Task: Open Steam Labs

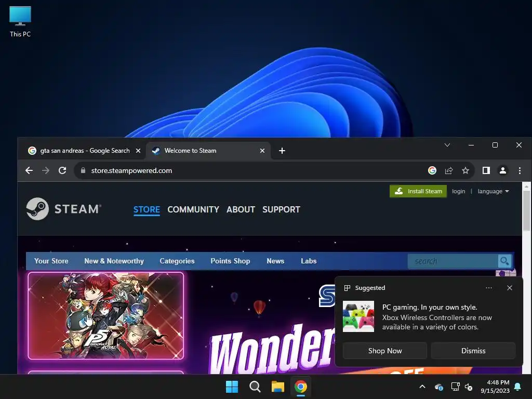Action: coord(309,261)
